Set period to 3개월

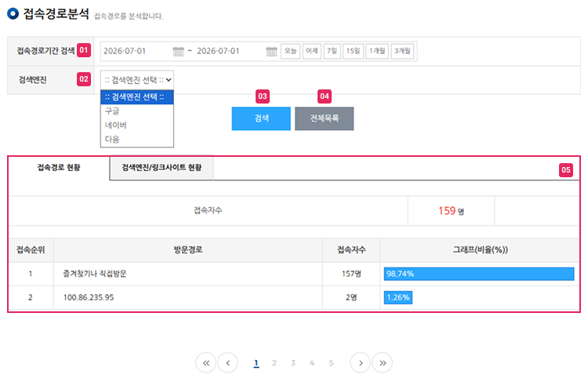click(402, 51)
